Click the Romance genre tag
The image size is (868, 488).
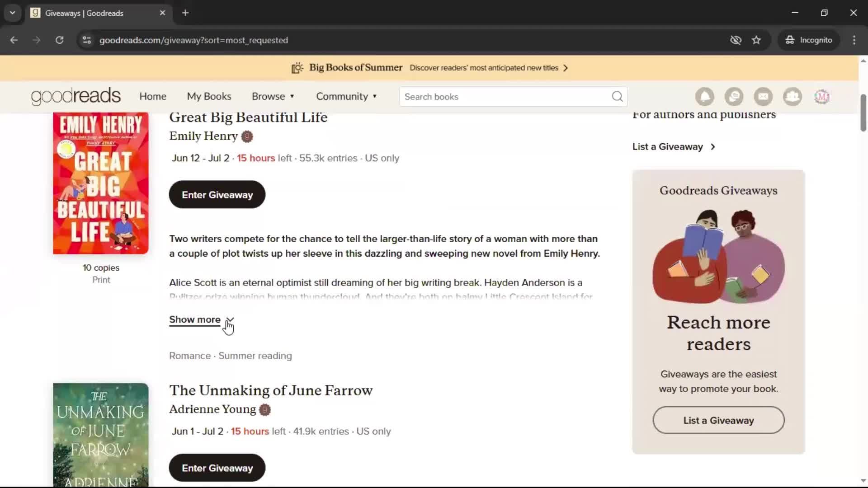pos(190,356)
